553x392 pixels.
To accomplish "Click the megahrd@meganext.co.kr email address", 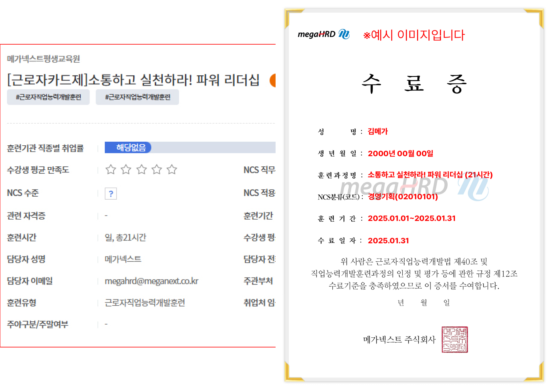I will click(x=152, y=281).
